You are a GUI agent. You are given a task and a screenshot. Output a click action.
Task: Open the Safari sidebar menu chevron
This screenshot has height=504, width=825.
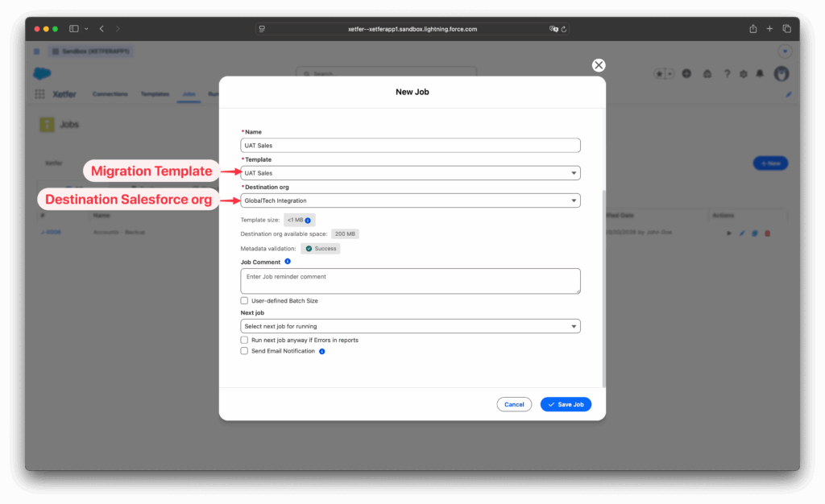coord(86,29)
